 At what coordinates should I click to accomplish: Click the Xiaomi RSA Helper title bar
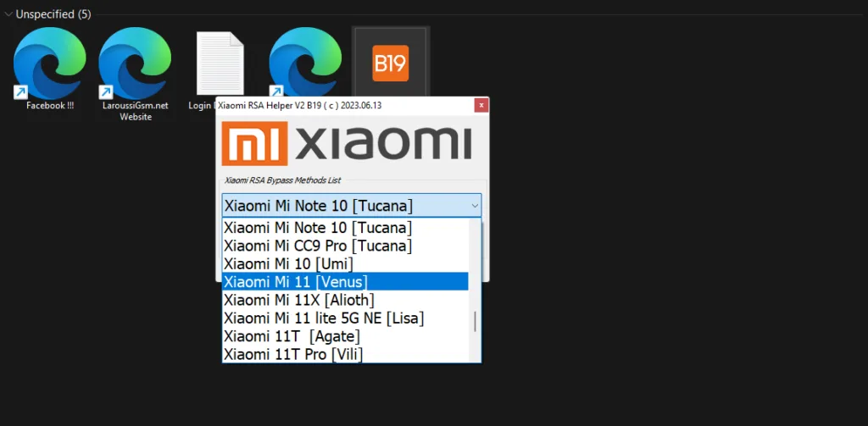pos(344,105)
